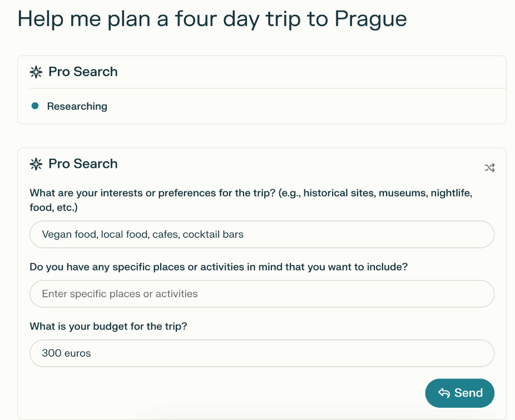
Task: Select the budget field showing 300 euros
Action: click(261, 353)
